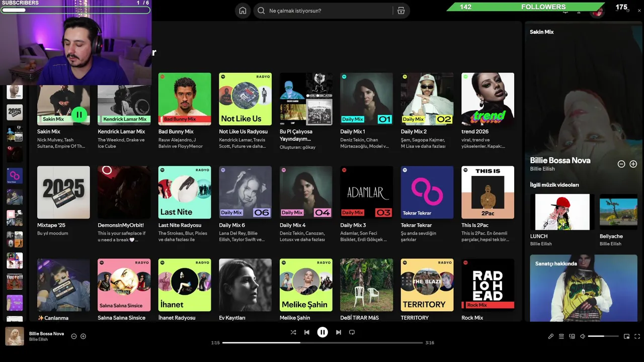The height and width of the screenshot is (362, 644).
Task: Open Kendrick Lamar Mix card
Action: click(x=124, y=112)
